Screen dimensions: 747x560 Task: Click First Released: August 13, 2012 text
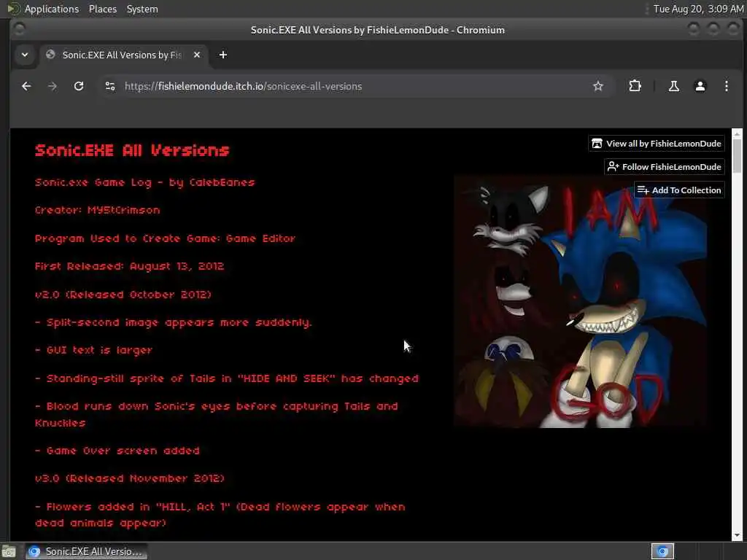tap(129, 266)
